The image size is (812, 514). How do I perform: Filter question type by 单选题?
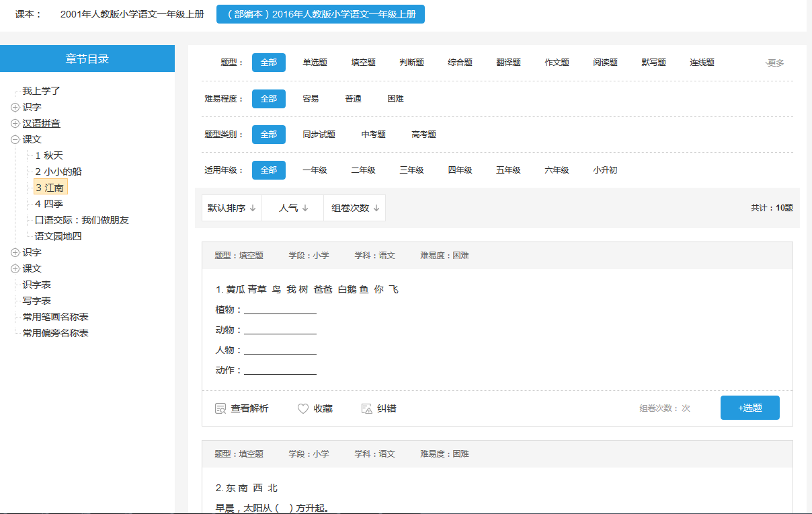point(315,63)
